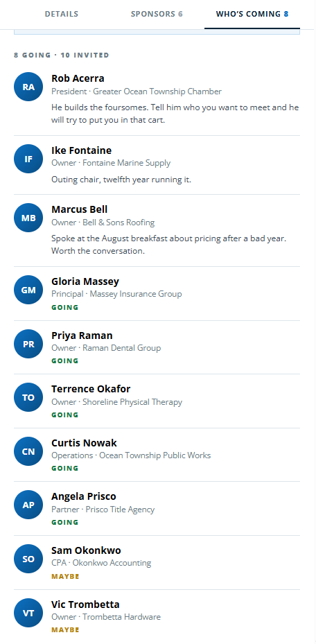316x644 pixels.
Task: Select the TO avatar circle
Action: coord(28,397)
